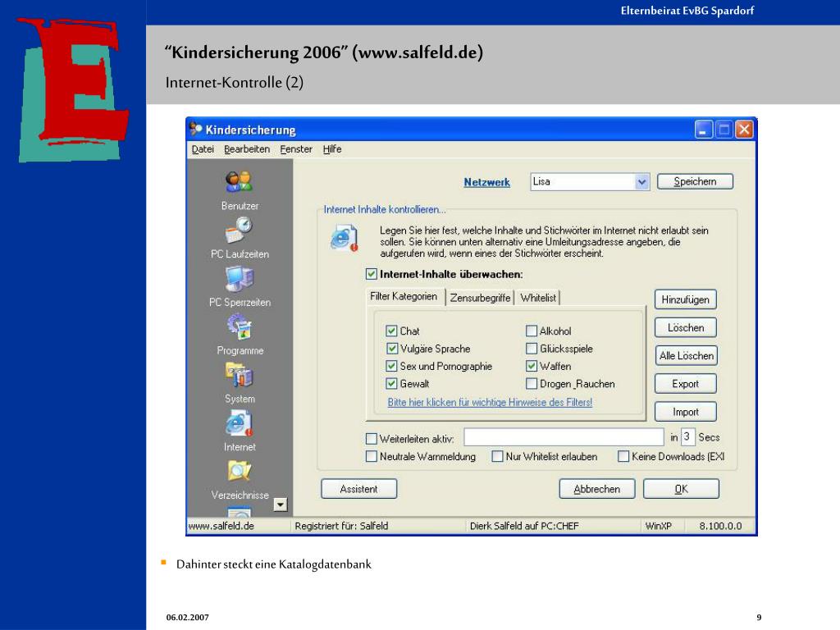
Task: Enable Nur Whitelist erlauben checkbox
Action: [498, 456]
